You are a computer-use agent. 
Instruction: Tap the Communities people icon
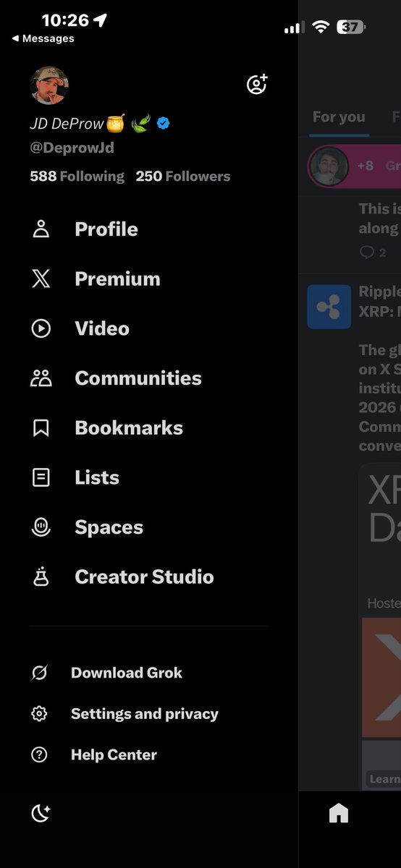pyautogui.click(x=41, y=378)
